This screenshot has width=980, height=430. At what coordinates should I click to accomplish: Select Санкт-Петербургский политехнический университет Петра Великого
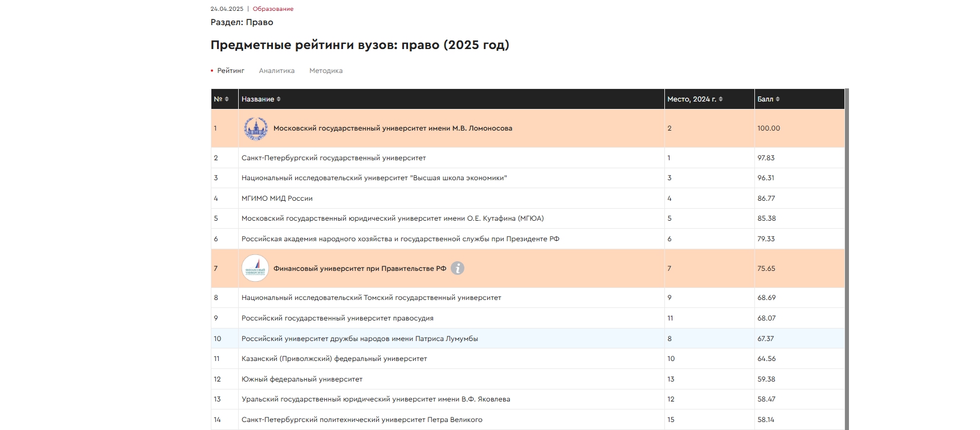click(362, 420)
